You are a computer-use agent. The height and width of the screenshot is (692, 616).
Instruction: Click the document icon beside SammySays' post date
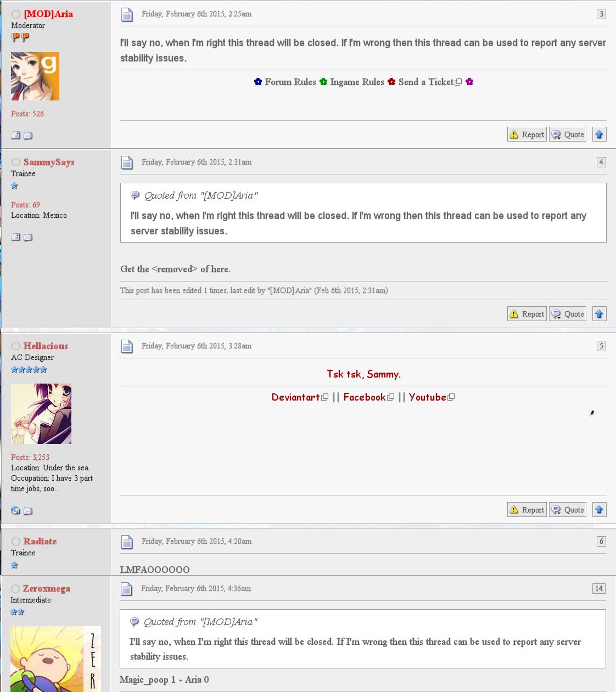(127, 162)
